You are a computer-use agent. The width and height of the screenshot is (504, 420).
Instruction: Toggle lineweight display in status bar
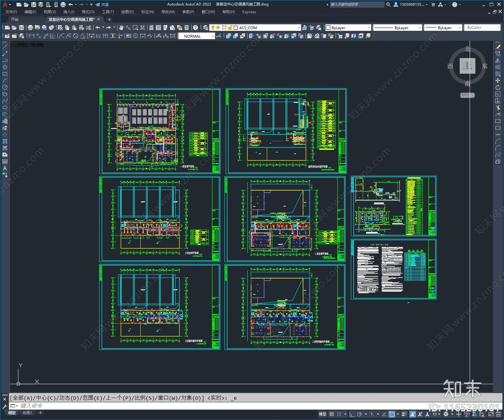(404, 414)
